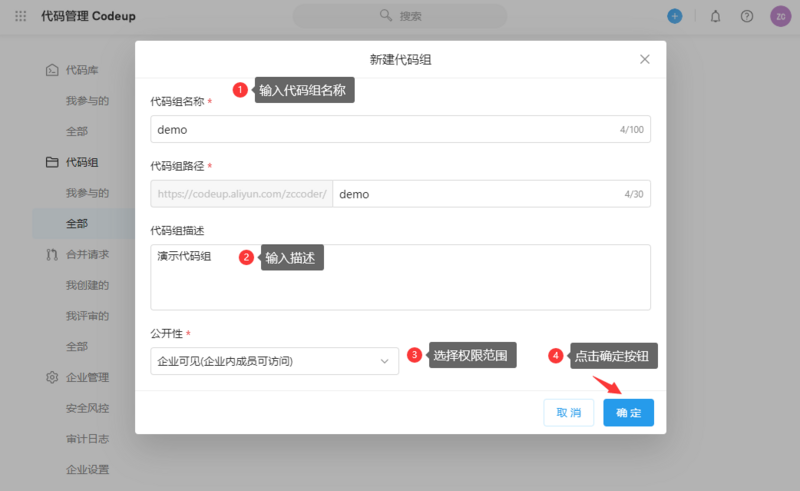Click the 新建代码组 dialog title

pos(401,60)
